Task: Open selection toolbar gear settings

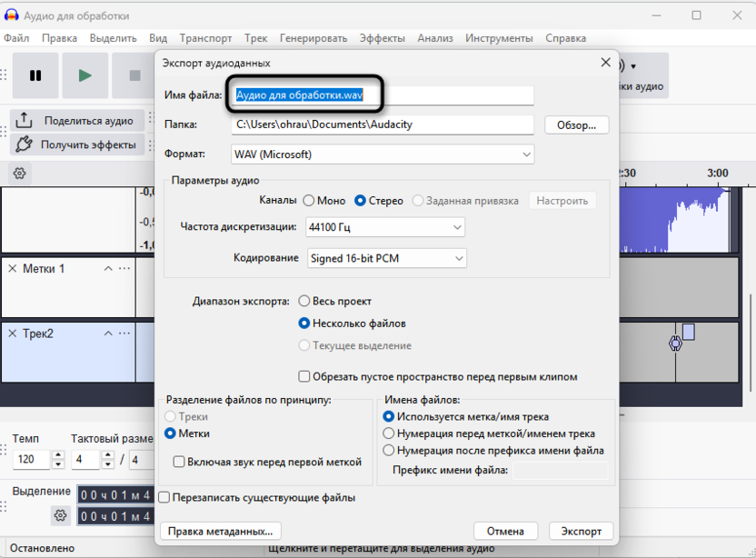Action: tap(60, 515)
